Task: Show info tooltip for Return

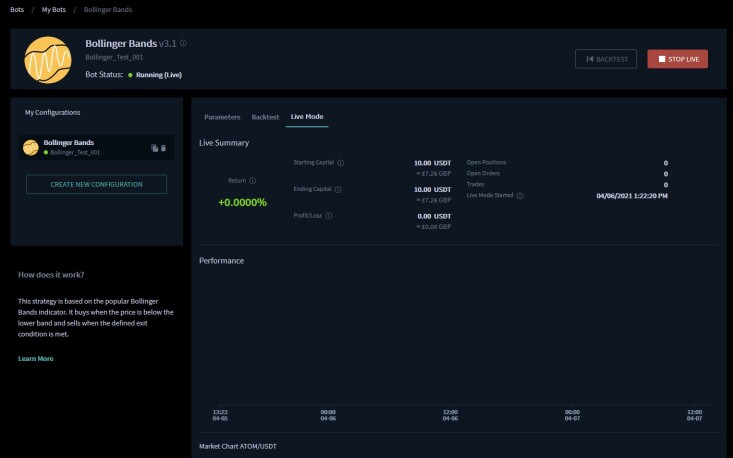Action: [252, 181]
